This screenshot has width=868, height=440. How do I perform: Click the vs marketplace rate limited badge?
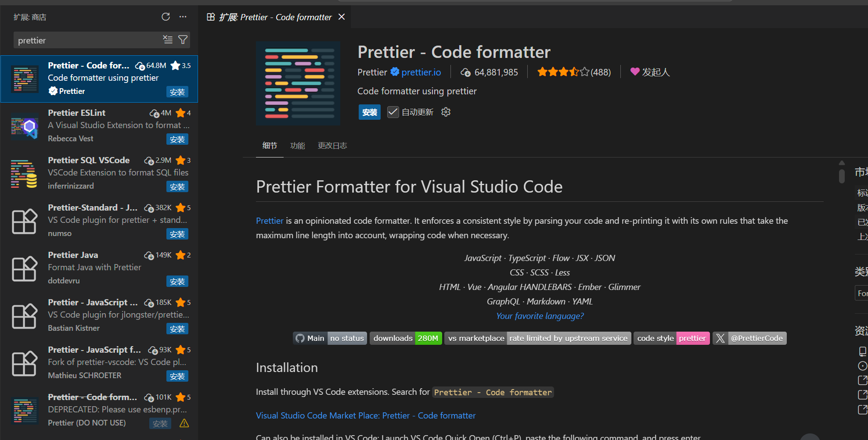click(x=538, y=338)
